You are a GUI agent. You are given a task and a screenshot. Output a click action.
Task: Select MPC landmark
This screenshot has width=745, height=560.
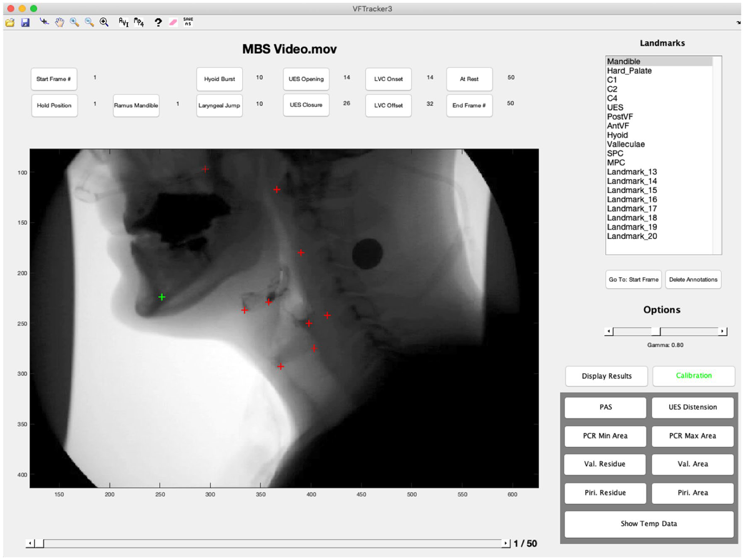(659, 163)
